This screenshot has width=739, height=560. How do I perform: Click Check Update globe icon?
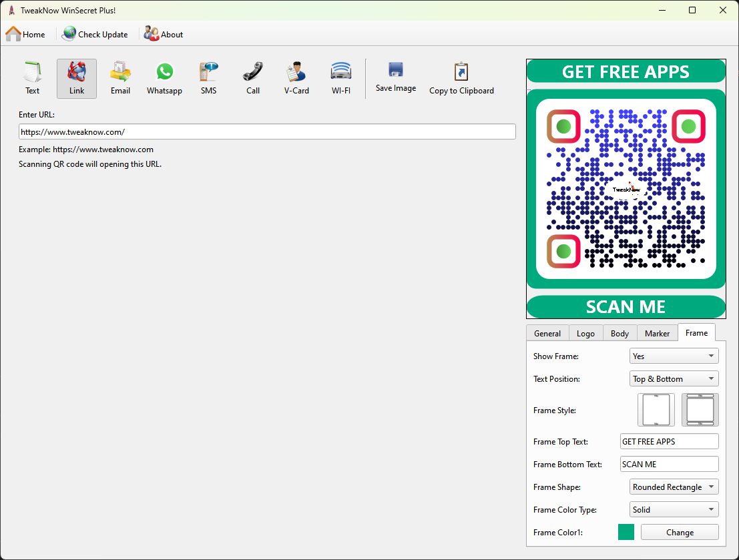(69, 34)
